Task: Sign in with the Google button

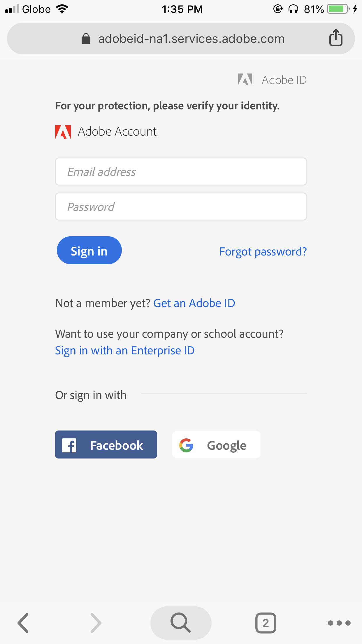Action: click(x=216, y=444)
